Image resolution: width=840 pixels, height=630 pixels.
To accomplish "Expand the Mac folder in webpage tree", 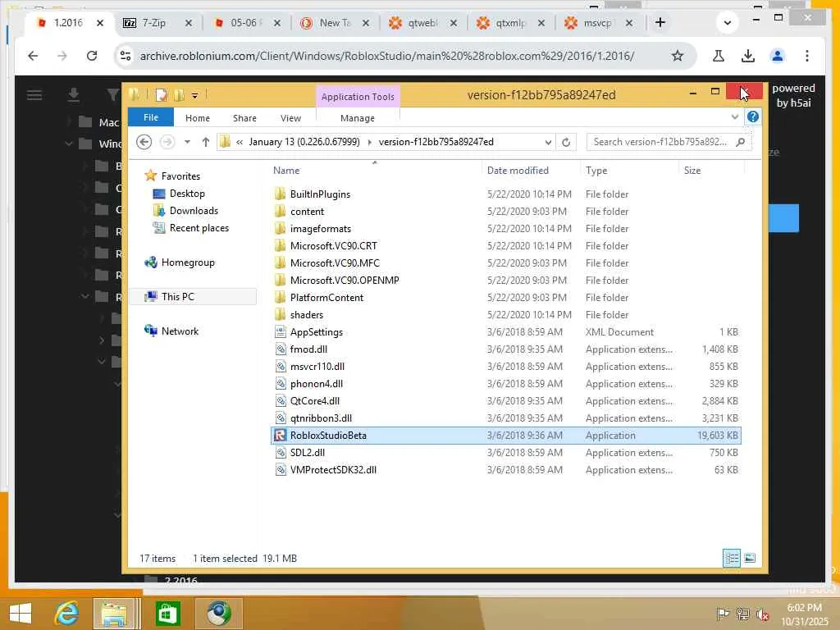I will tap(69, 122).
